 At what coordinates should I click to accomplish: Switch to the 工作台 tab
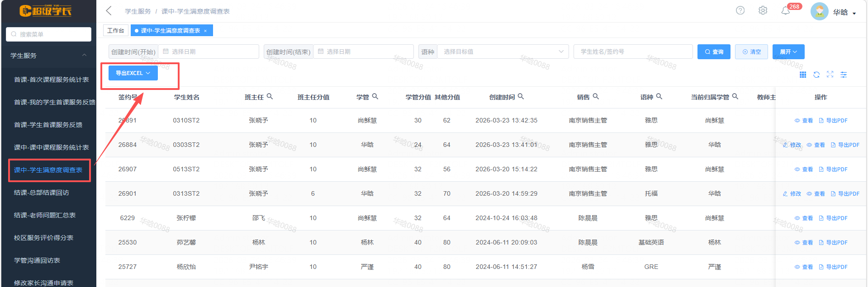(x=116, y=30)
